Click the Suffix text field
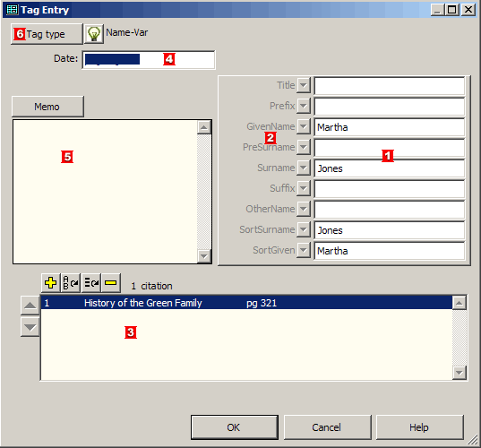Image resolution: width=481 pixels, height=448 pixels. coord(390,189)
